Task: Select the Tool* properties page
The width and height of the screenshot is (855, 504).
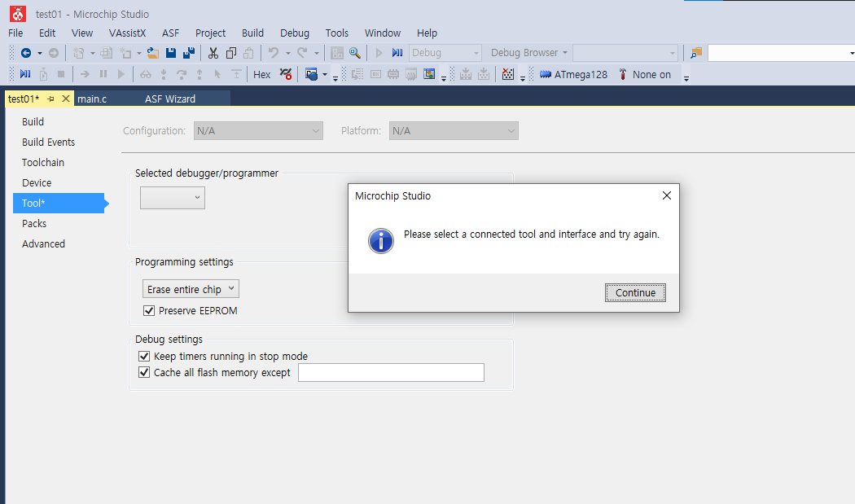Action: [59, 203]
